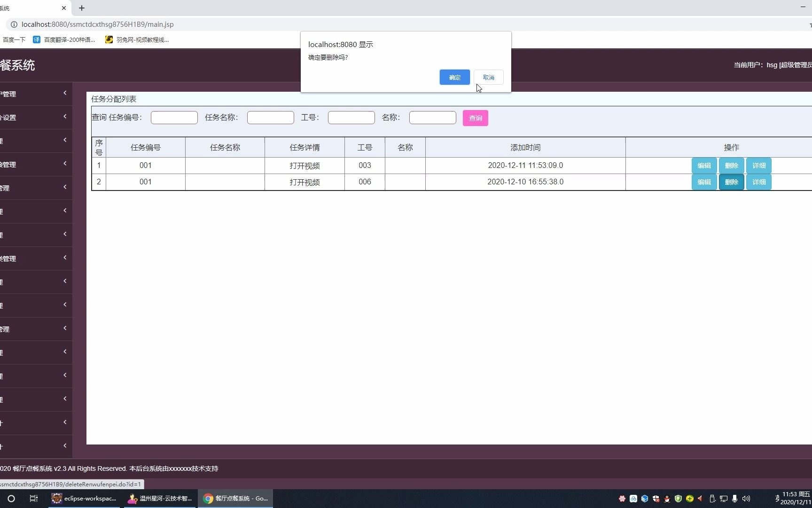
Task: Open the taskbar clock and date
Action: (796, 499)
